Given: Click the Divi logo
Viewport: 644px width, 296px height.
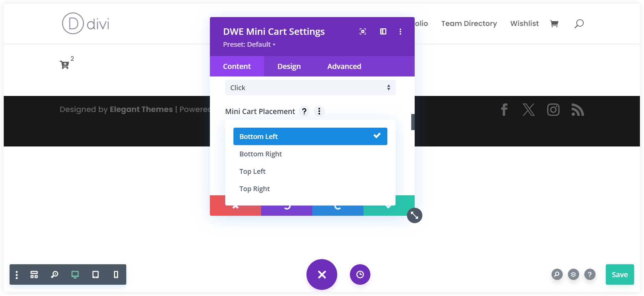Looking at the screenshot, I should (86, 24).
